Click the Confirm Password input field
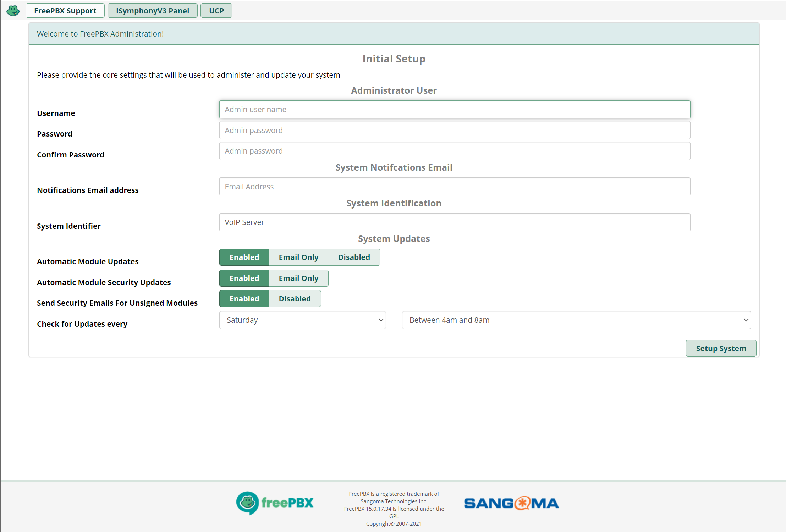786x532 pixels. [455, 151]
